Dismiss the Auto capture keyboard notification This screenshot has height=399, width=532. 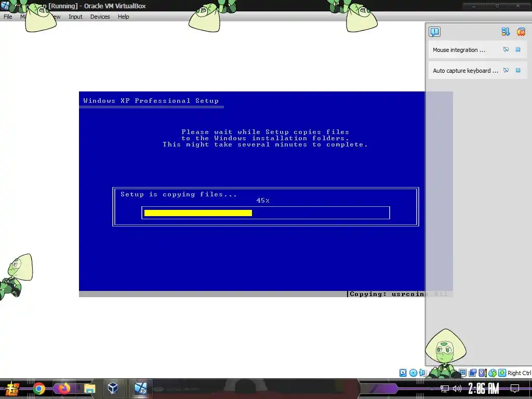pos(518,70)
